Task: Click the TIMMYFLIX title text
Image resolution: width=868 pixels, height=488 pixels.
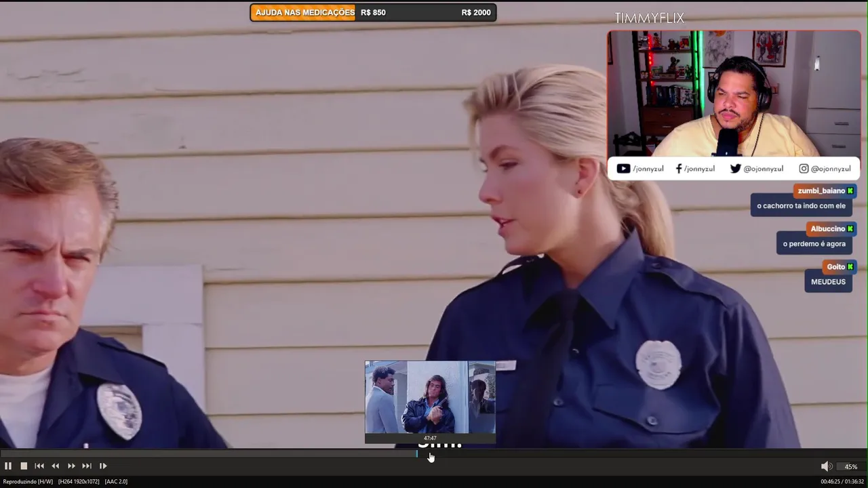Action: pos(649,18)
